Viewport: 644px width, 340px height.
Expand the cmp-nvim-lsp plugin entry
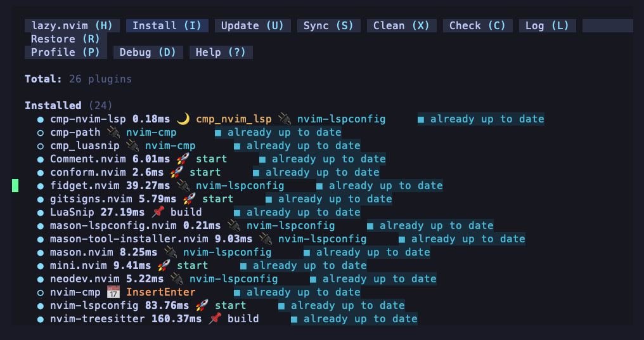coord(88,119)
